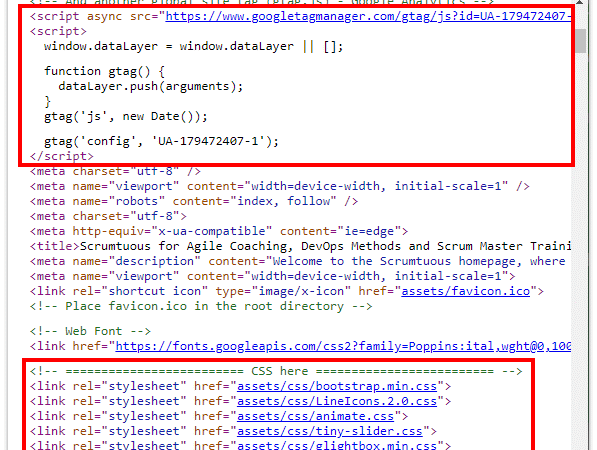Click the x-ua-compatible meta tag line
Screen dimensions: 597x450
coord(219,231)
